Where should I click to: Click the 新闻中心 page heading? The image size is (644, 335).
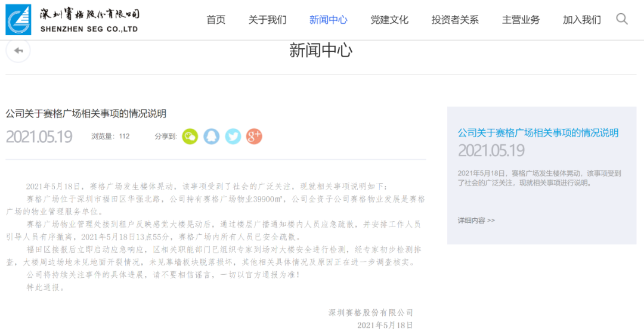pos(321,51)
